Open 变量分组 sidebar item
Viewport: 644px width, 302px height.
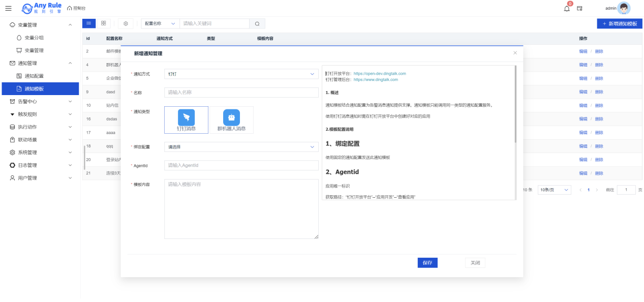click(x=34, y=38)
